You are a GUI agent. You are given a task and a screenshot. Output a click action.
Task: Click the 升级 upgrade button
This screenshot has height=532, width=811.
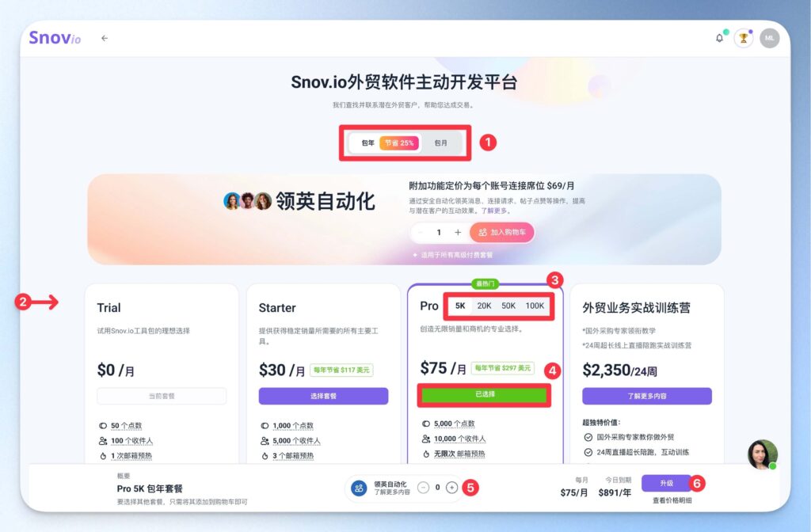666,484
